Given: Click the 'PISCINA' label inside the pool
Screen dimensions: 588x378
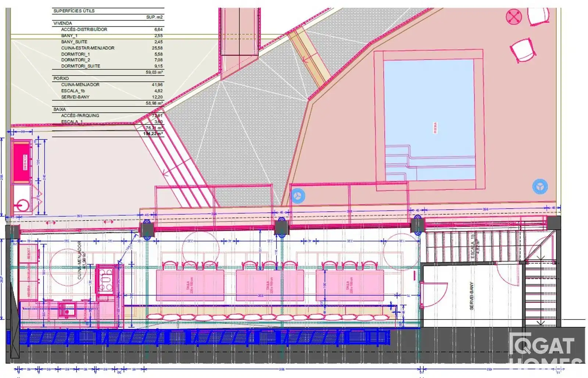Looking at the screenshot, I should coord(435,128).
